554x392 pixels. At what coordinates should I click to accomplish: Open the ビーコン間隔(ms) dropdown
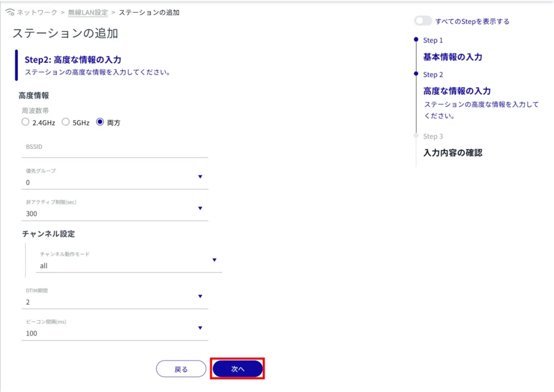[200, 328]
